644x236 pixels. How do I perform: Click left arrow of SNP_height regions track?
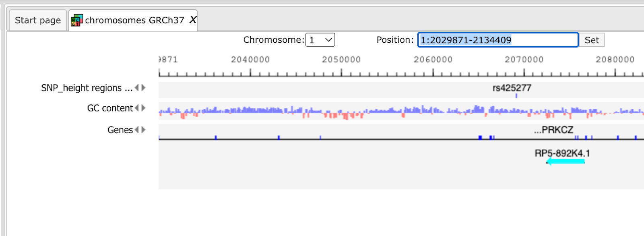(137, 88)
